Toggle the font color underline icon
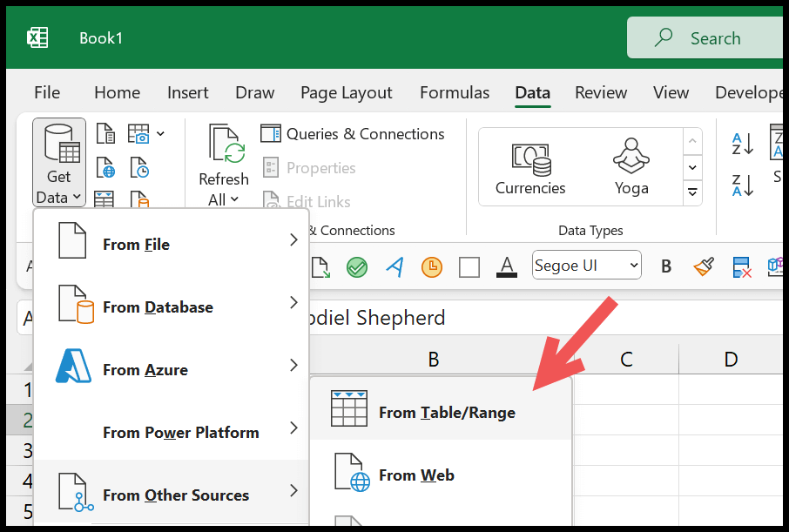Image resolution: width=789 pixels, height=532 pixels. click(506, 266)
